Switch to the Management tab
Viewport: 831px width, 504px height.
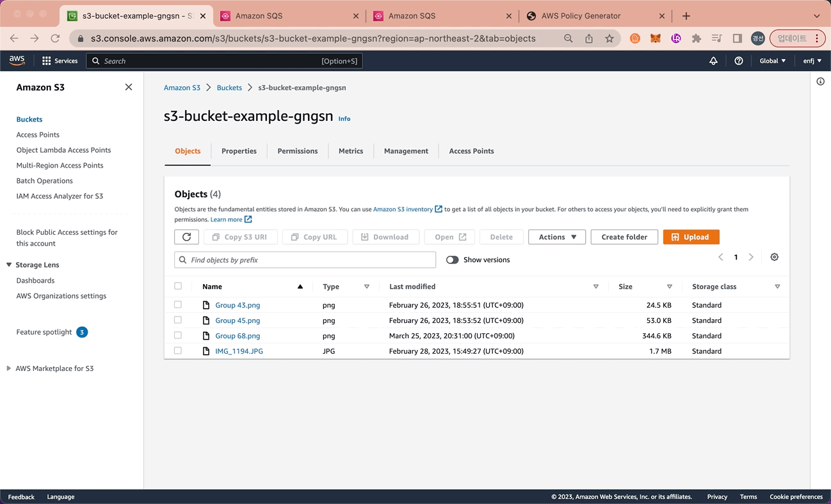(x=406, y=151)
